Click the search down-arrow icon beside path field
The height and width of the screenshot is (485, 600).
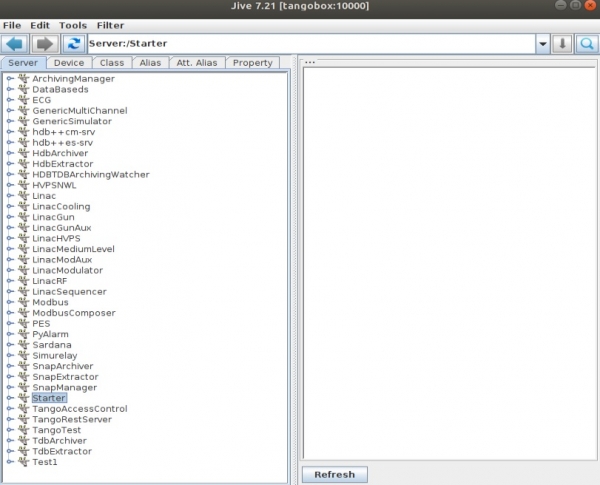(x=562, y=44)
